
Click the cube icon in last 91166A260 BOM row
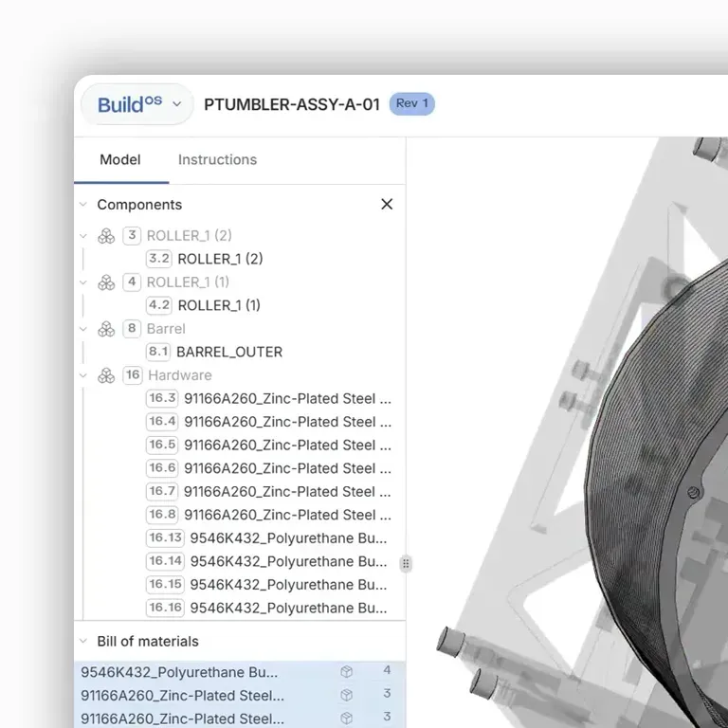click(347, 719)
